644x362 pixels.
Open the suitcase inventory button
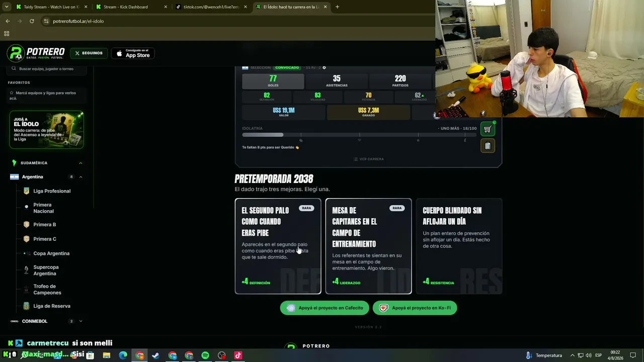point(488,146)
